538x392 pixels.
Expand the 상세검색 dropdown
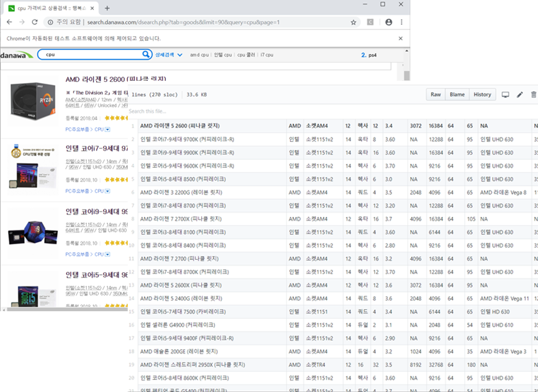click(x=169, y=55)
